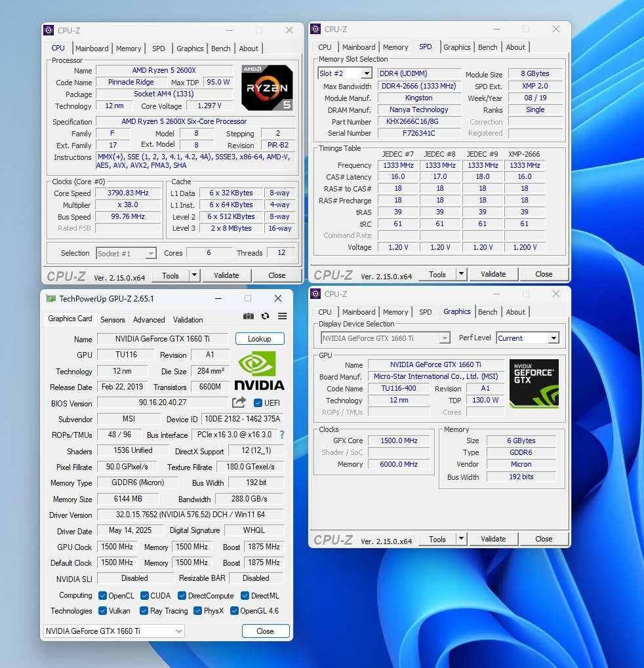Click the GPU-Z Name field showing GTX 1660 Ti

163,339
